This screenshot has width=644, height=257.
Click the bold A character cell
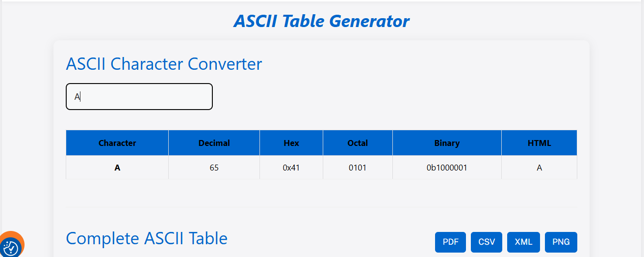(x=117, y=168)
